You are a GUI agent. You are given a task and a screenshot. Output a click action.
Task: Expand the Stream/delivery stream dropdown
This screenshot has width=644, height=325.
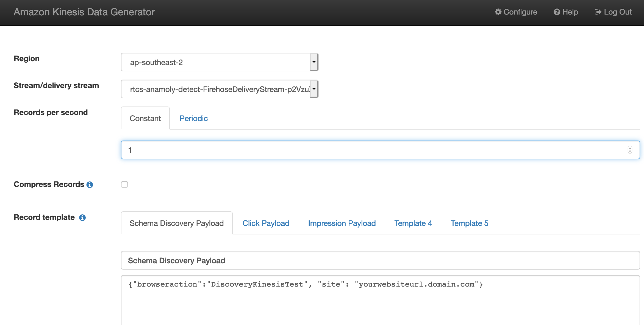219,89
